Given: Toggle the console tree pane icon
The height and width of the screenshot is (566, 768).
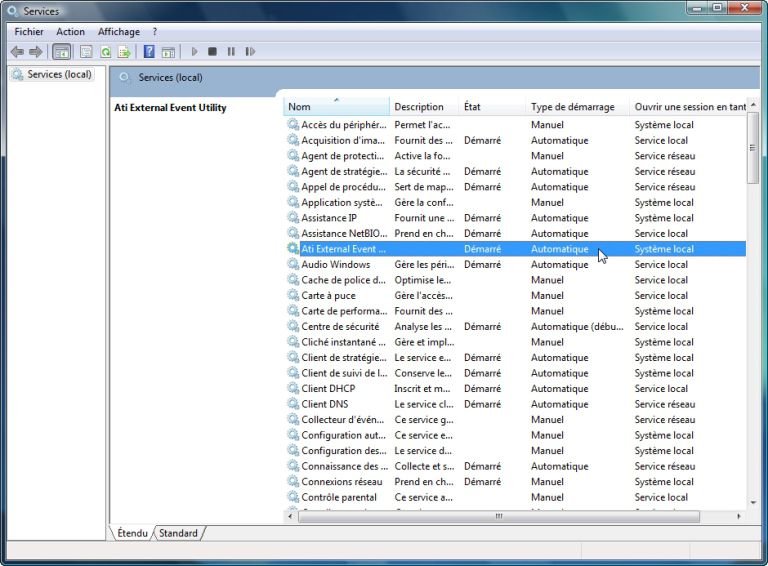Looking at the screenshot, I should (62, 51).
